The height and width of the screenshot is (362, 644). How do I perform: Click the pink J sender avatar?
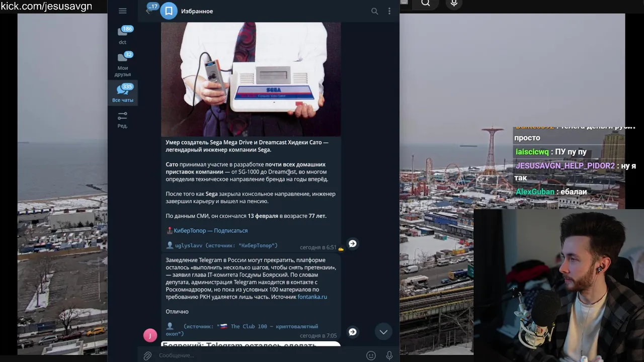(x=150, y=335)
